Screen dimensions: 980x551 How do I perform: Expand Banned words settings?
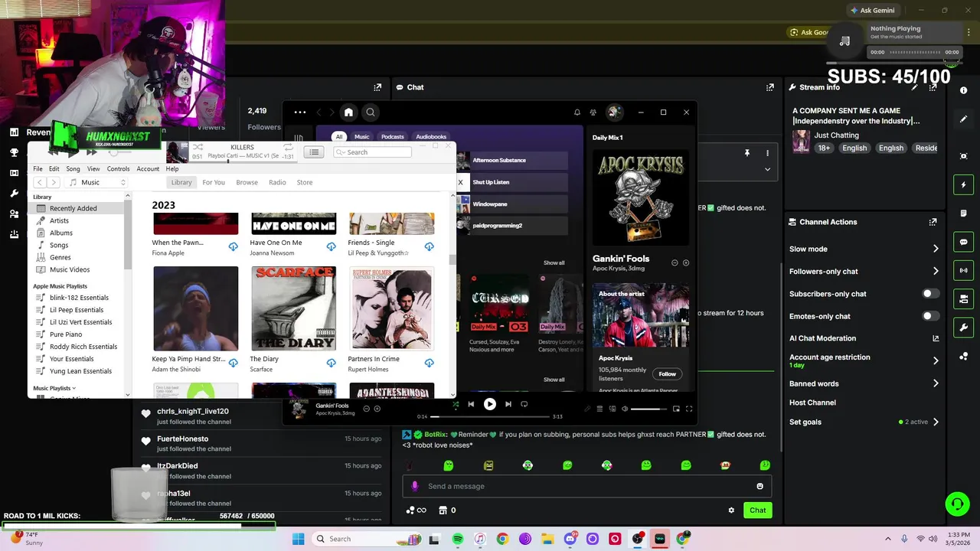[936, 383]
